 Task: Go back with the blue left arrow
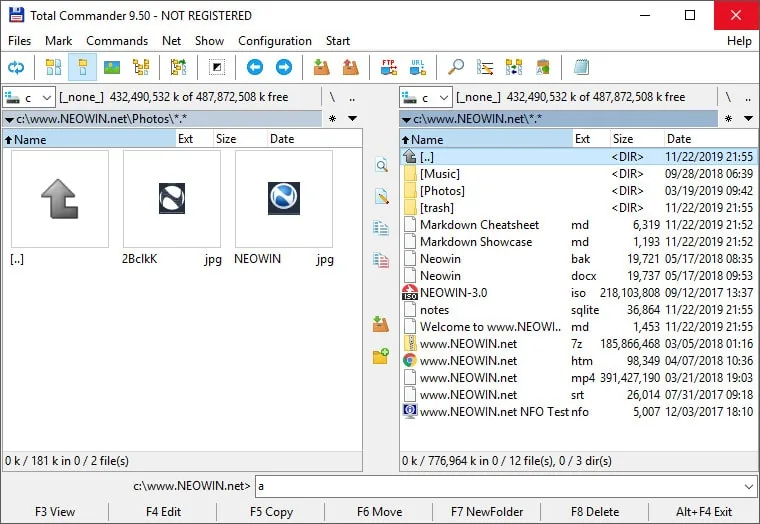click(x=255, y=67)
